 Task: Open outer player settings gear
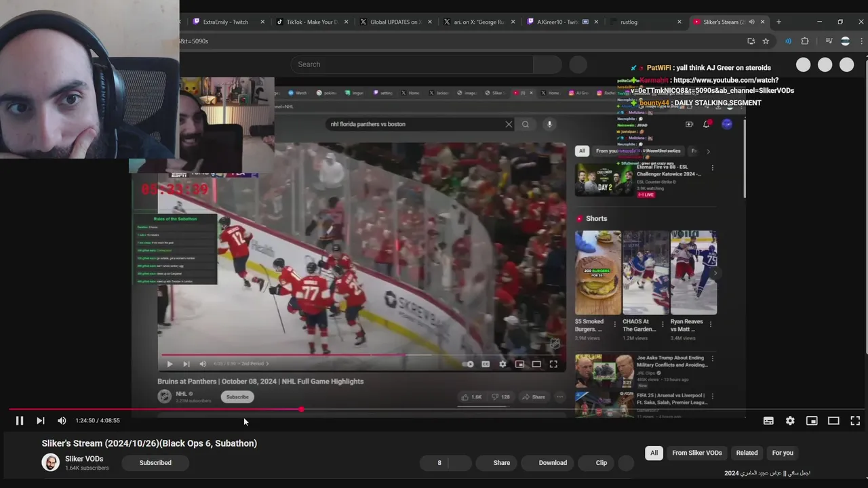coord(790,421)
